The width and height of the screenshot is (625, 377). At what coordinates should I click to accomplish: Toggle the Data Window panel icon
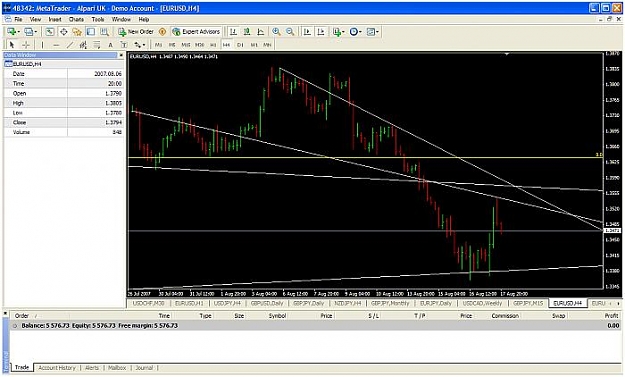[63, 31]
